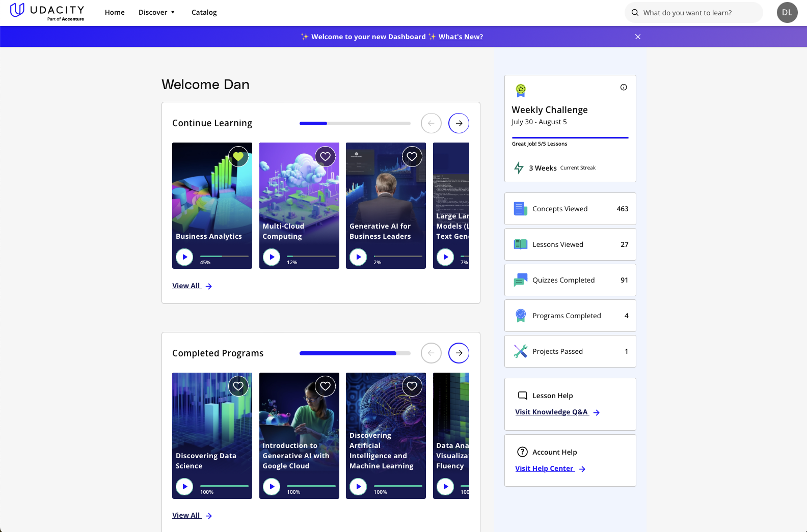Open Weekly Challenge info icon
Viewport: 807px width, 532px height.
click(624, 87)
